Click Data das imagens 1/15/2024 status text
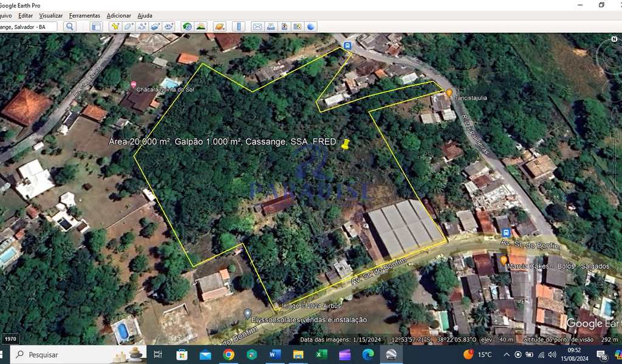 click(x=340, y=340)
